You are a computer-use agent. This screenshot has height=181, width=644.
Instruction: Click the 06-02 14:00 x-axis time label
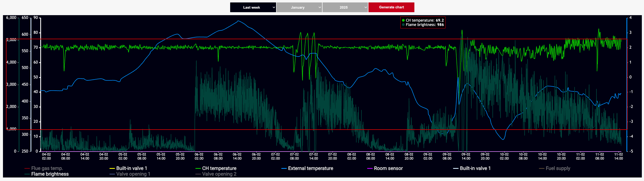click(x=237, y=156)
